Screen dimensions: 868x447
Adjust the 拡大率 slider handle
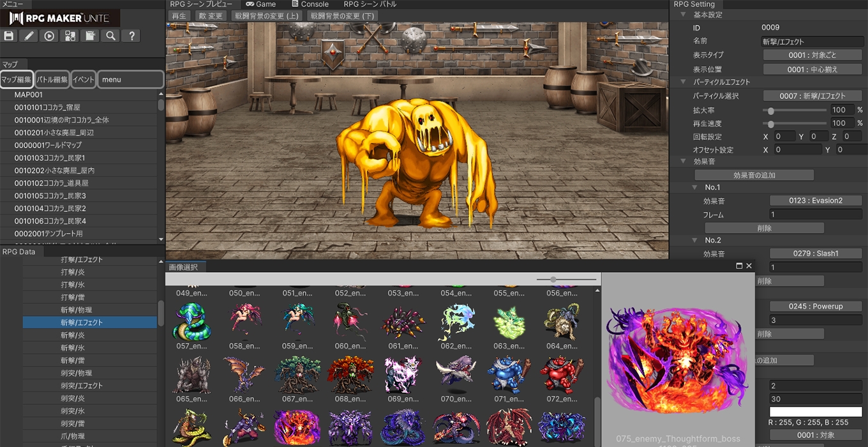click(771, 110)
